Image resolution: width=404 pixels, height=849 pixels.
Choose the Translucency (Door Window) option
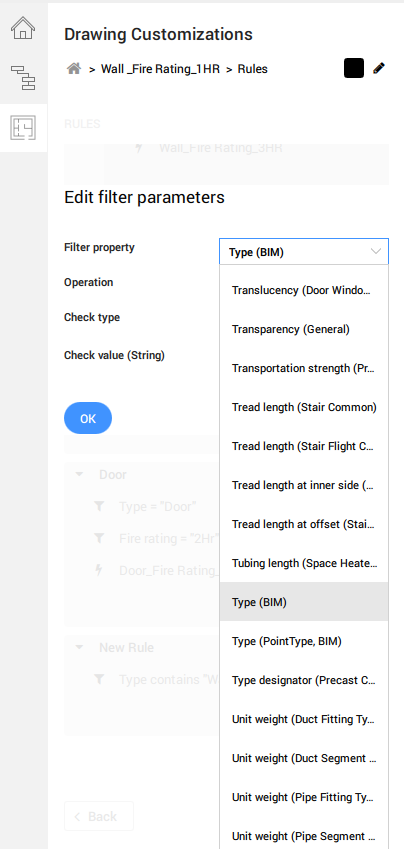304,290
